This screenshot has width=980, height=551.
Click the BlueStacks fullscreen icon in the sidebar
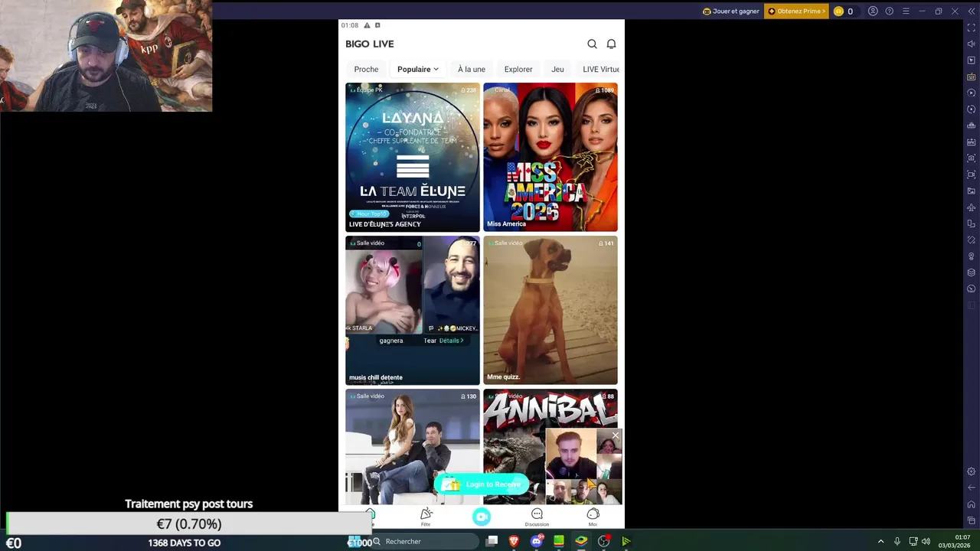click(972, 28)
